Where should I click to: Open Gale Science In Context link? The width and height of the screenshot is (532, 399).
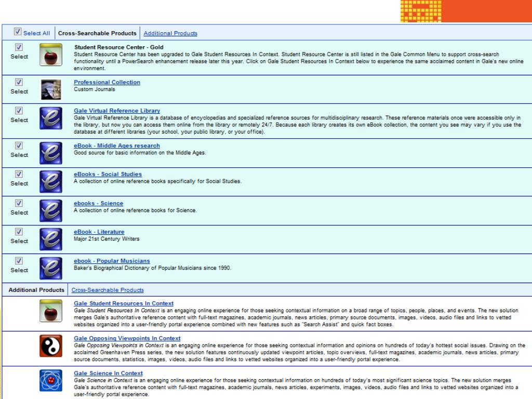(108, 373)
